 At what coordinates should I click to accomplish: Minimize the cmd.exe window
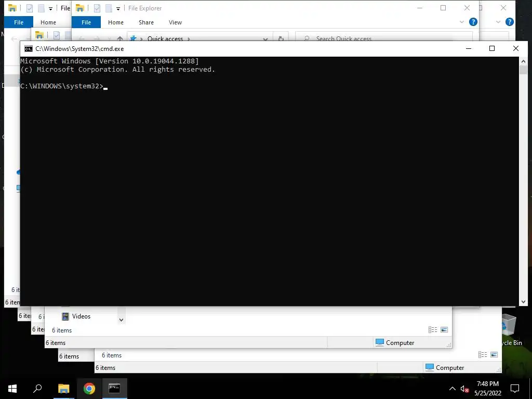coord(469,48)
